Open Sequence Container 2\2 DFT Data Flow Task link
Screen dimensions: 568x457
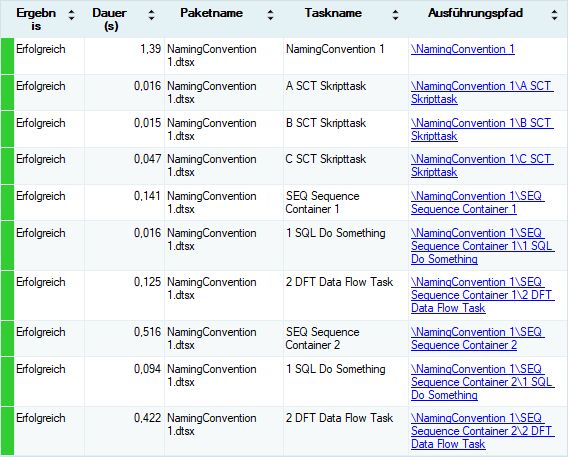pyautogui.click(x=483, y=431)
